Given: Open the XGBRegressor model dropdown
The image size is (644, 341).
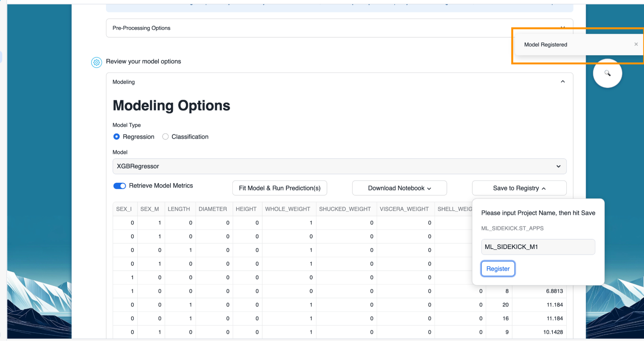Looking at the screenshot, I should (339, 166).
